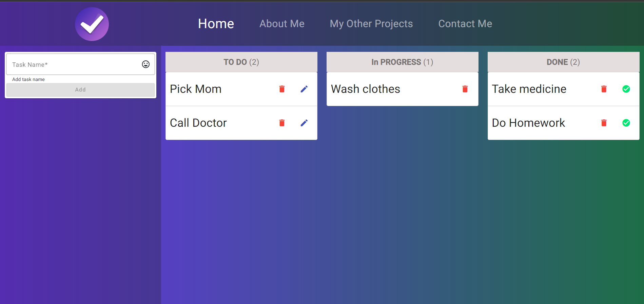The height and width of the screenshot is (304, 644).
Task: Open My Other Projects
Action: [x=371, y=24]
